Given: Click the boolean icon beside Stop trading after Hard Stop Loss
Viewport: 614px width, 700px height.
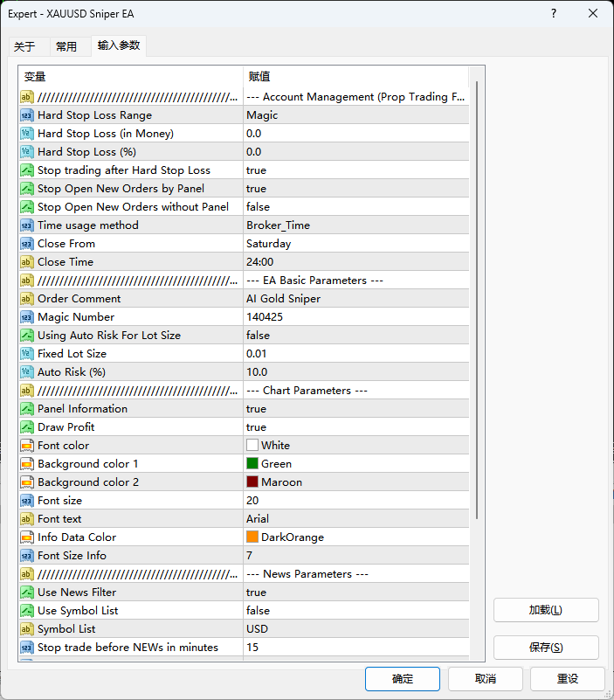Looking at the screenshot, I should [x=27, y=170].
